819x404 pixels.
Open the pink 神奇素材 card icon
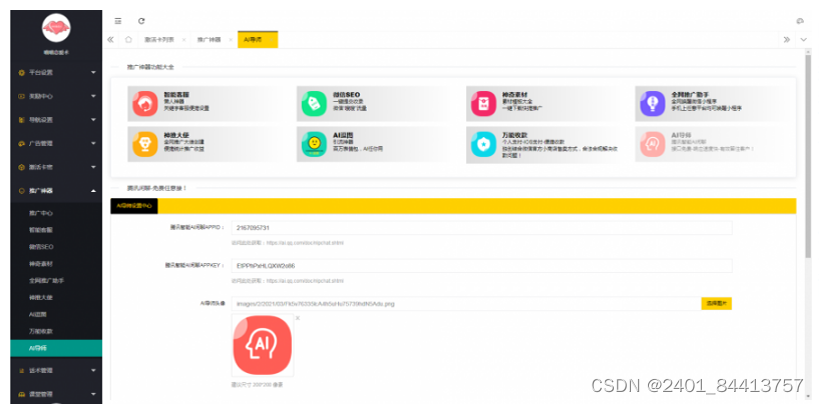click(484, 103)
